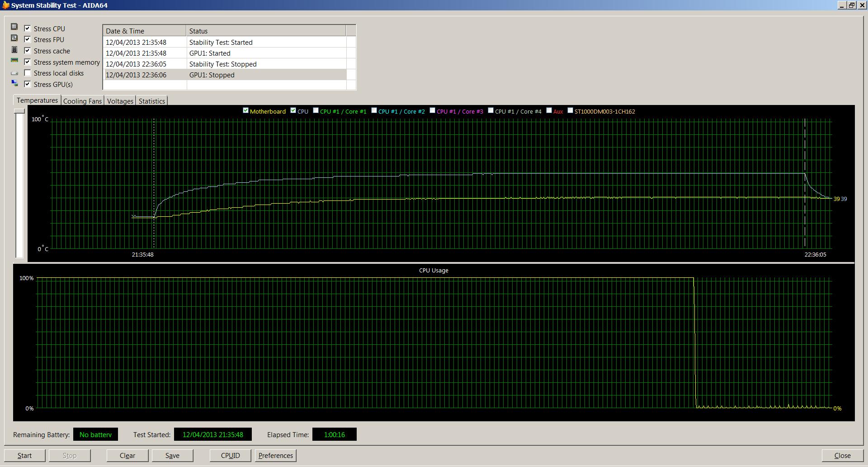Click the AIDA64 flame icon in title bar
868x467 pixels.
pyautogui.click(x=5, y=5)
